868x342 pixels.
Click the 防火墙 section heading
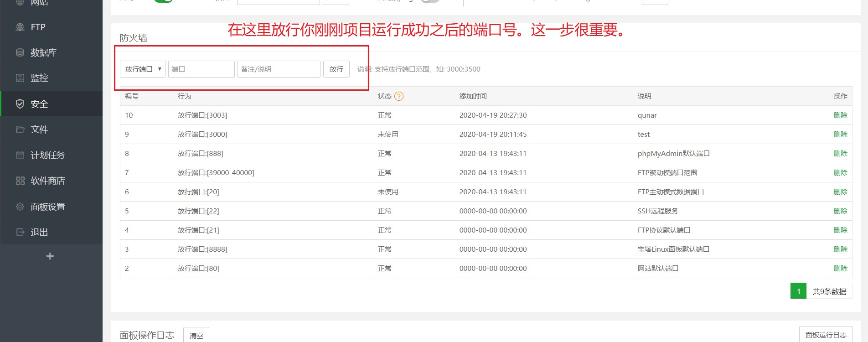tap(133, 38)
